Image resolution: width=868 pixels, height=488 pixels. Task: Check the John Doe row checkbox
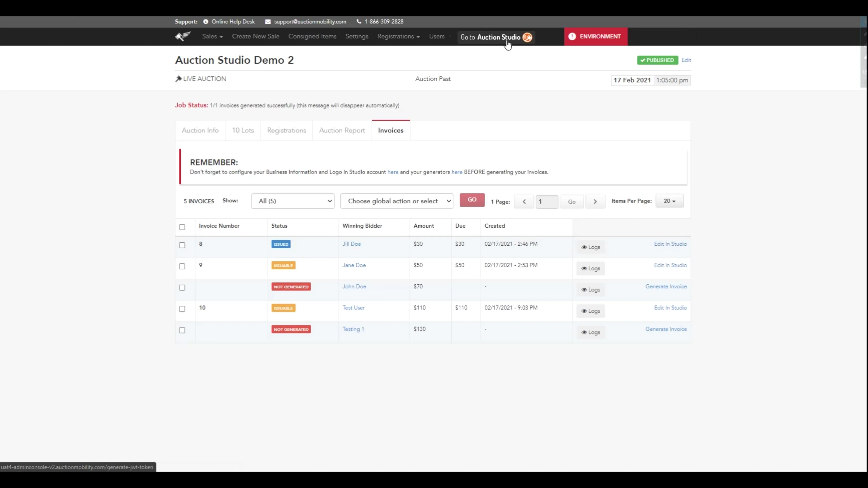click(x=182, y=288)
